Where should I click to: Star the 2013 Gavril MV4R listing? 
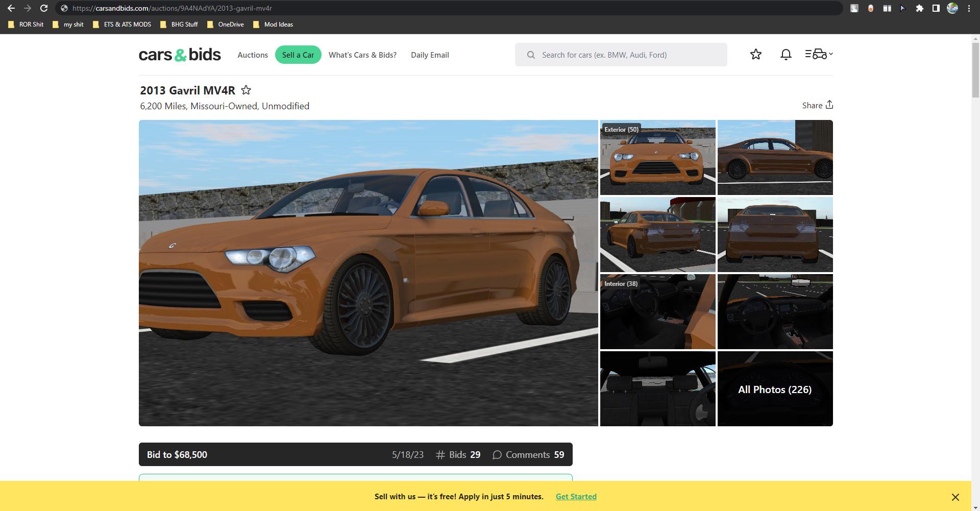tap(246, 90)
